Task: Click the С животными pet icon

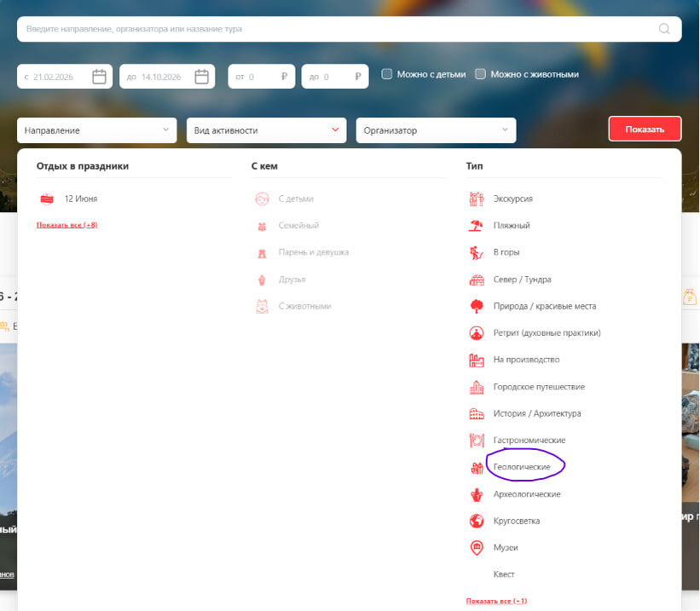Action: [262, 306]
